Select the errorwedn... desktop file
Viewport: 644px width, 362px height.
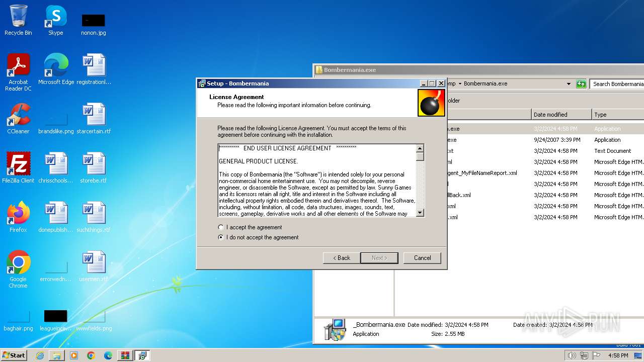[x=56, y=271]
